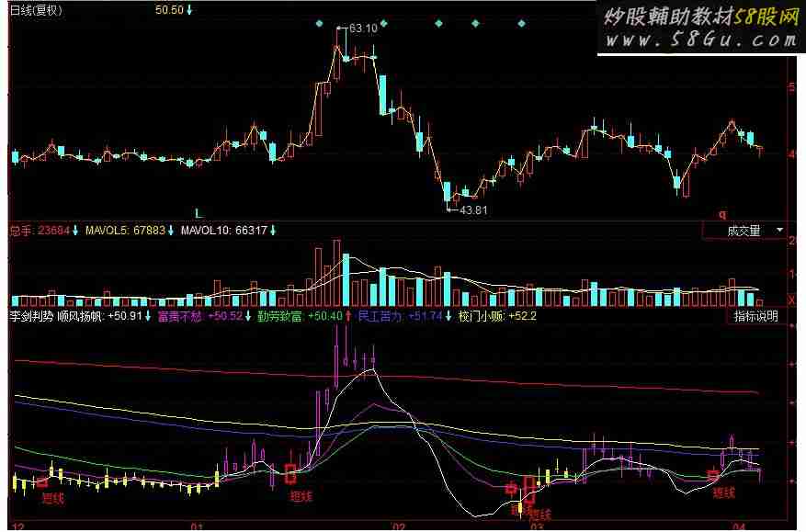Open the 成交量 indicator dropdown
806x532 pixels.
coord(744,231)
